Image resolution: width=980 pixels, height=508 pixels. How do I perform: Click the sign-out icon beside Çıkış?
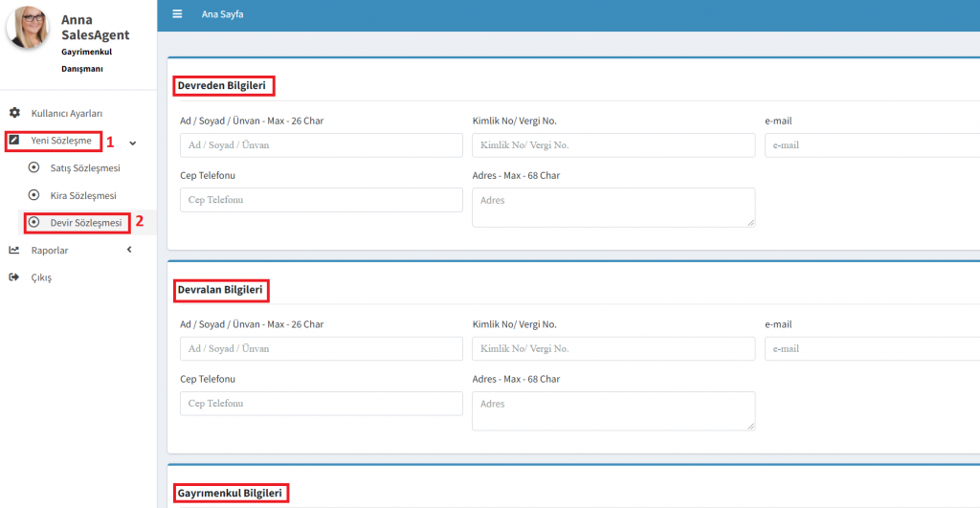pos(14,277)
